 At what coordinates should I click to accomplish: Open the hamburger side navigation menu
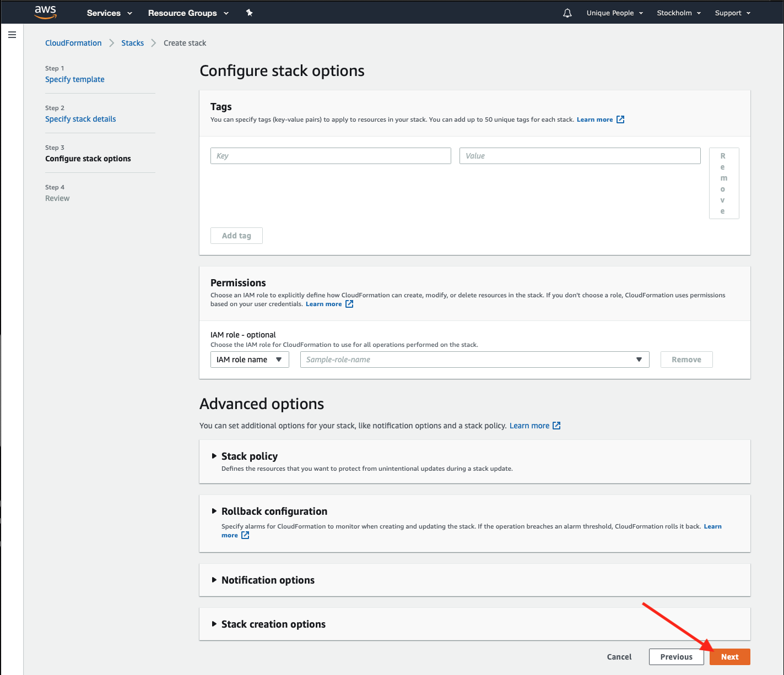(12, 35)
